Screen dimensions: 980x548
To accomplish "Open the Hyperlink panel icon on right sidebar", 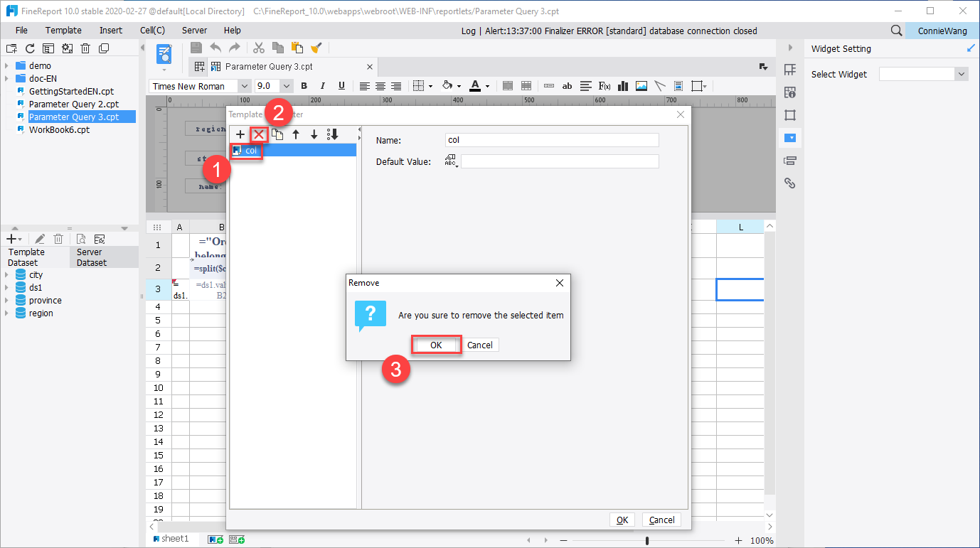I will pyautogui.click(x=790, y=183).
